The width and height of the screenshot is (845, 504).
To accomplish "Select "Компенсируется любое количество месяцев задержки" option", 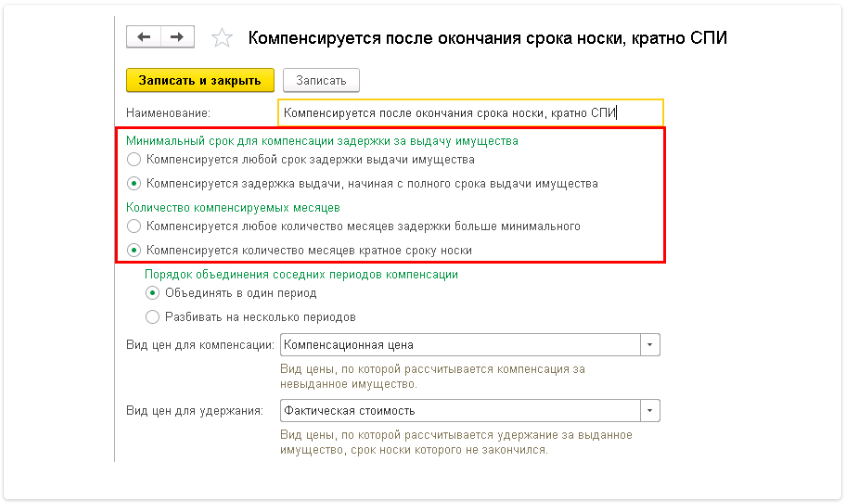I will [133, 226].
